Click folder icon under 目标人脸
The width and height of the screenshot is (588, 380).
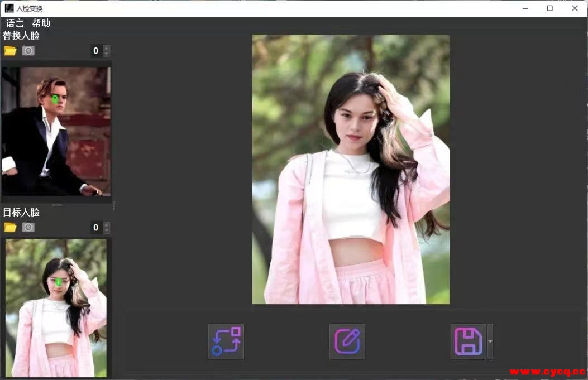click(x=10, y=227)
